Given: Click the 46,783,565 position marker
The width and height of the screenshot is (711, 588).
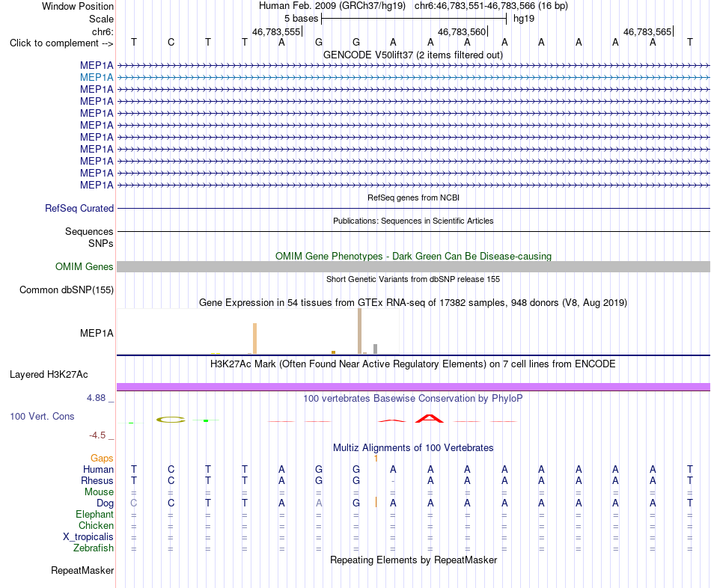Looking at the screenshot, I should coord(647,31).
